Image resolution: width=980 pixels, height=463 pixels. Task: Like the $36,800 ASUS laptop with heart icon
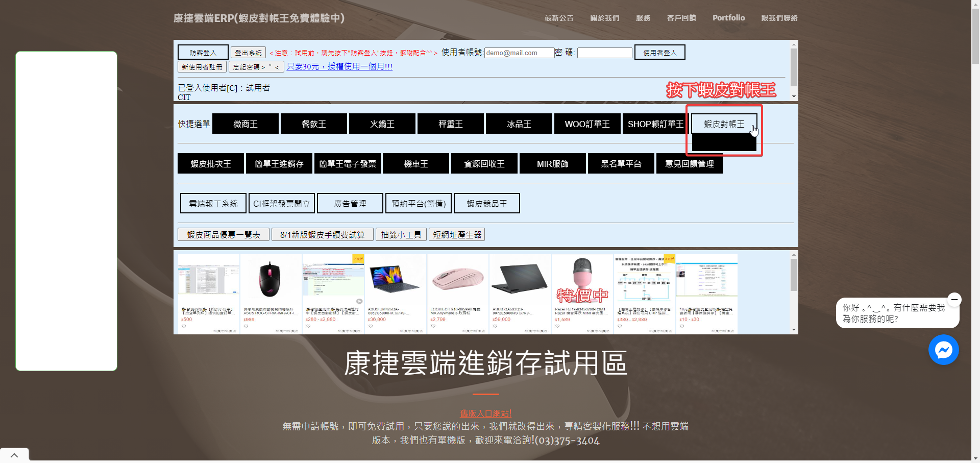point(371,326)
